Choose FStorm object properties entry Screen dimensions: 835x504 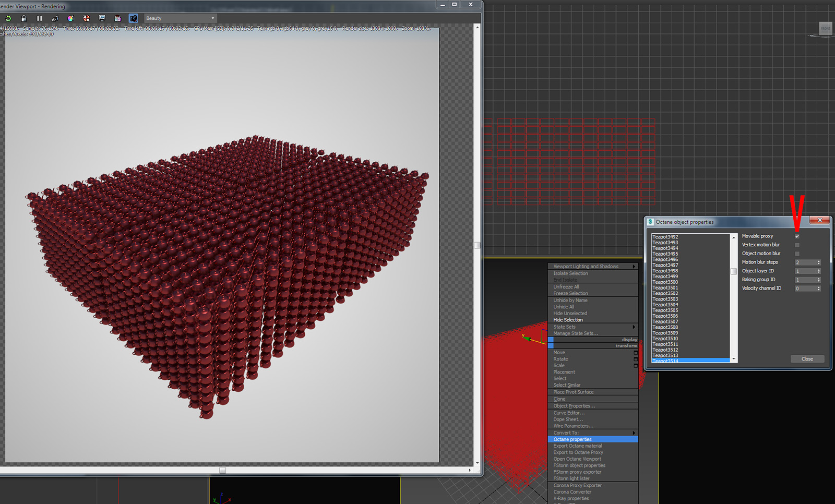pos(593,465)
